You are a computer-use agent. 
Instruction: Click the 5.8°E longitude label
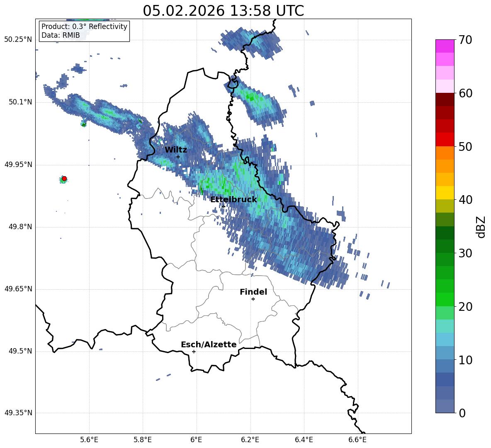coord(143,440)
